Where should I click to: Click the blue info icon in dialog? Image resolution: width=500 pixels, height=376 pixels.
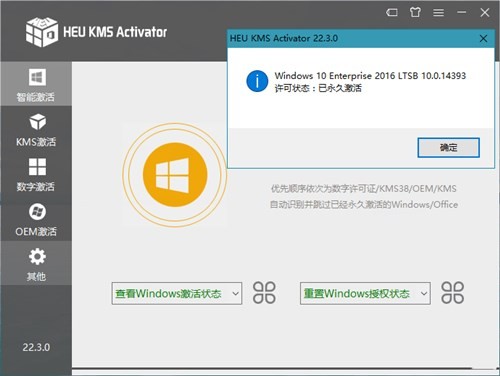257,81
